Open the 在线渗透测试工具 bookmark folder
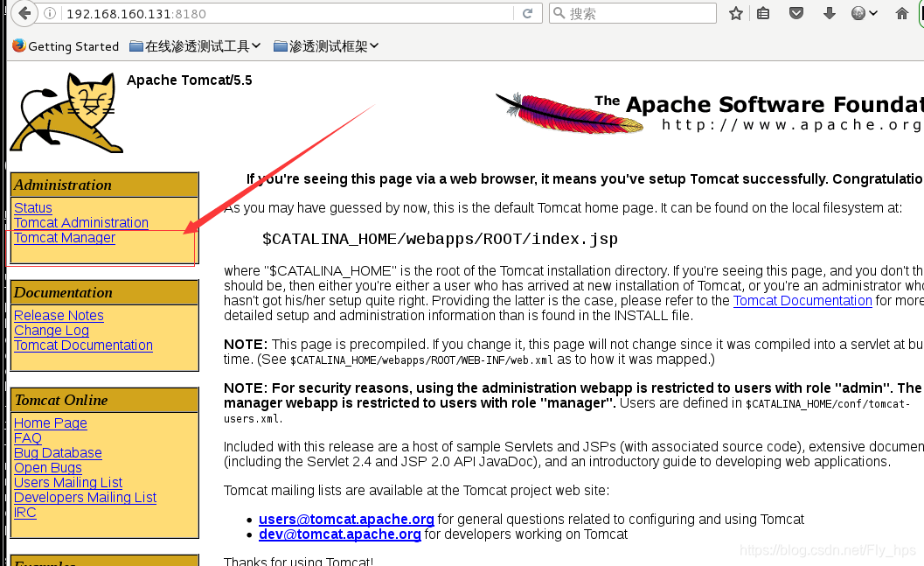Screen dimensions: 924x566 pos(195,46)
